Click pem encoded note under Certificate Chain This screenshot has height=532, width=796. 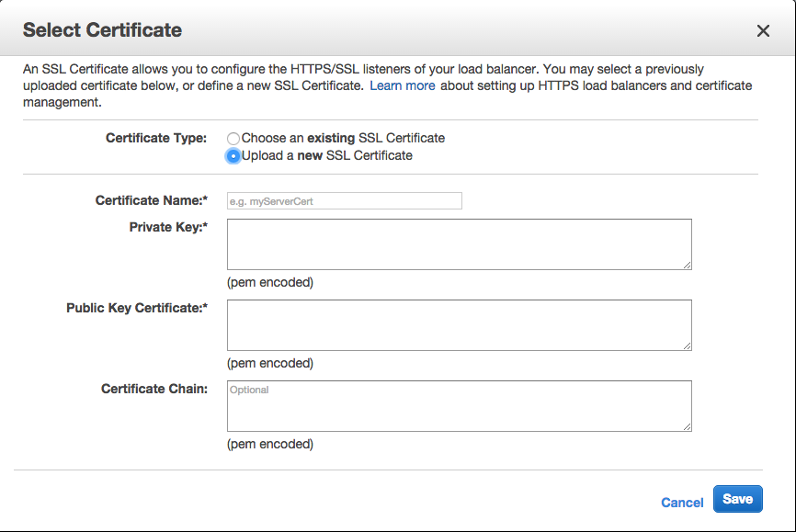(x=270, y=444)
